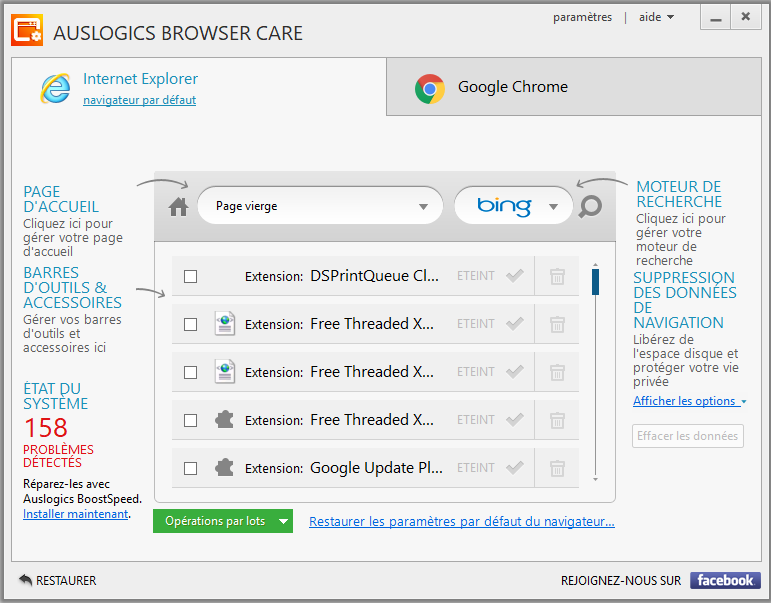Screen dimensions: 771x603
Task: Click the Effacer les données button
Action: (687, 436)
